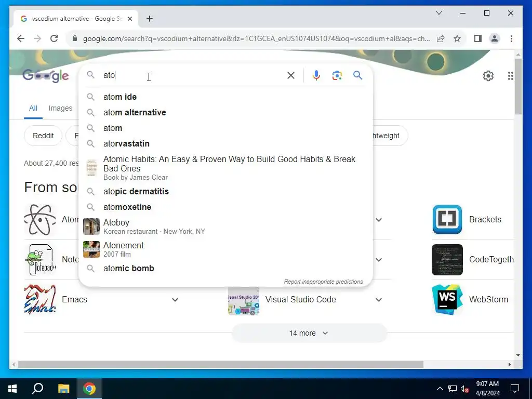532x399 pixels.
Task: Click the search by image lens icon
Action: 337,75
